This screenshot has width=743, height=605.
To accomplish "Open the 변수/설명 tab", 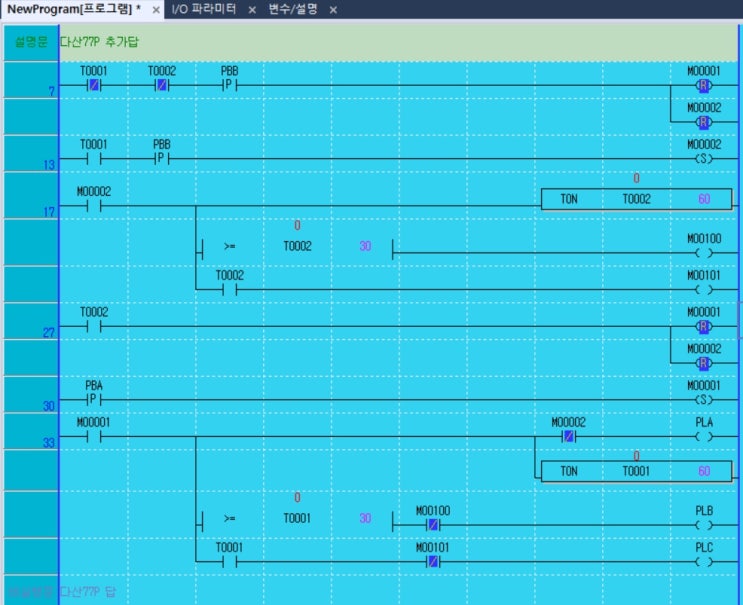I will coord(293,9).
